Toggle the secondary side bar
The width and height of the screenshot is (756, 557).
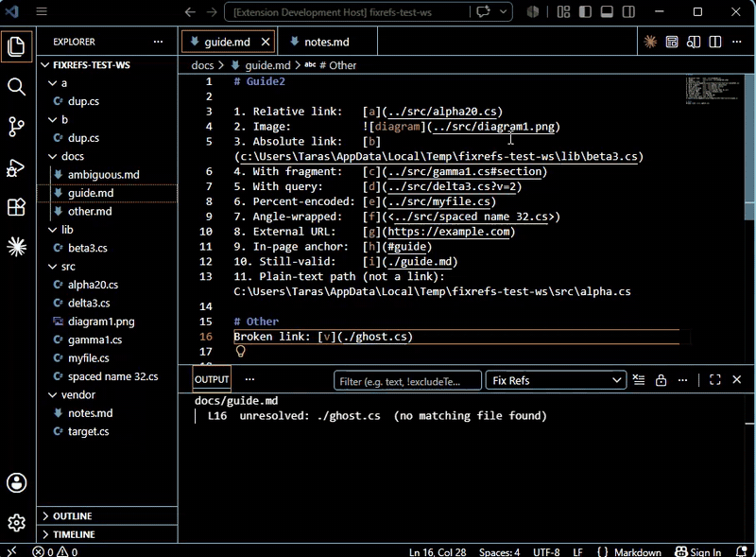pos(628,11)
